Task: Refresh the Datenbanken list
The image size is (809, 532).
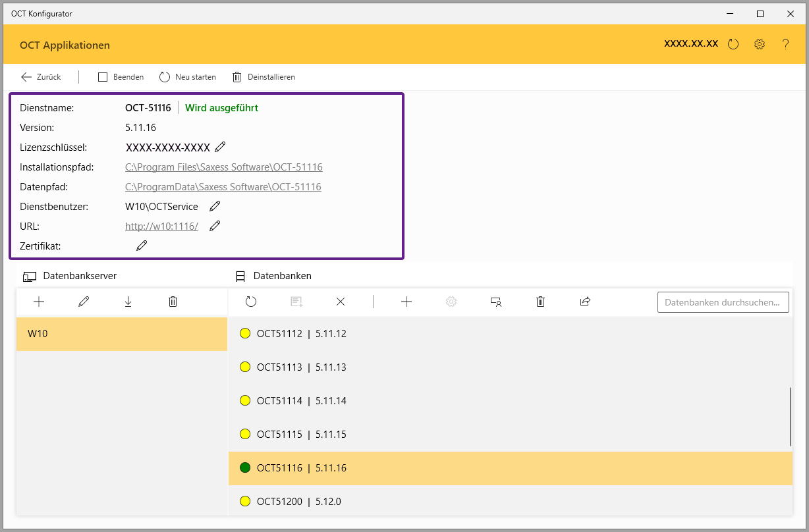Action: tap(251, 302)
